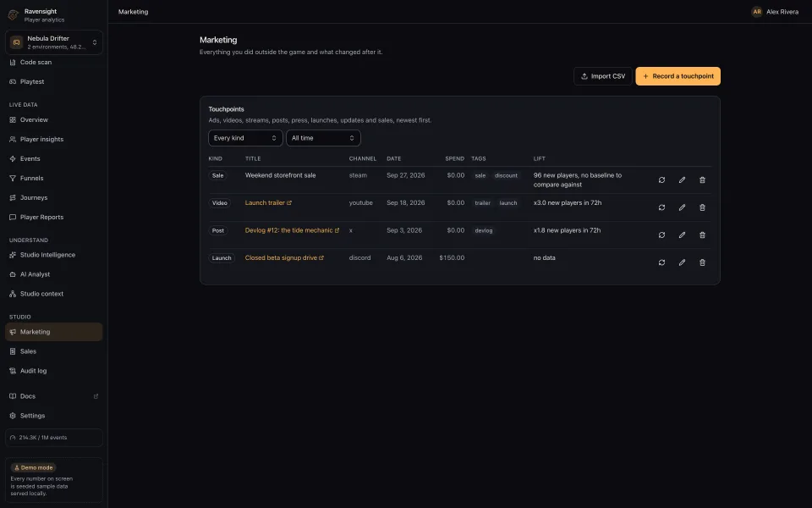Refresh lift for Closed beta signup drive

[x=661, y=262]
